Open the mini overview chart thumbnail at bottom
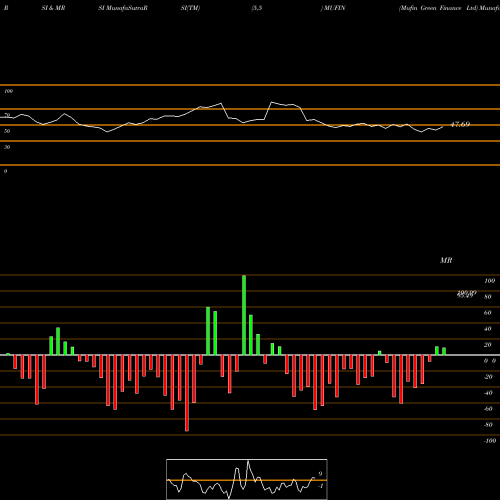Screen dimensions: 500x500 (247, 479)
